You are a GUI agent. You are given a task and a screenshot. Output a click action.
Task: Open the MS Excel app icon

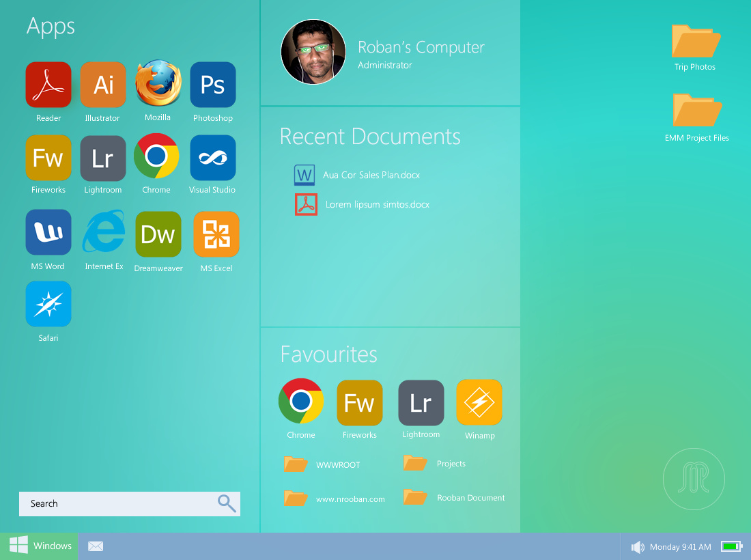tap(216, 234)
